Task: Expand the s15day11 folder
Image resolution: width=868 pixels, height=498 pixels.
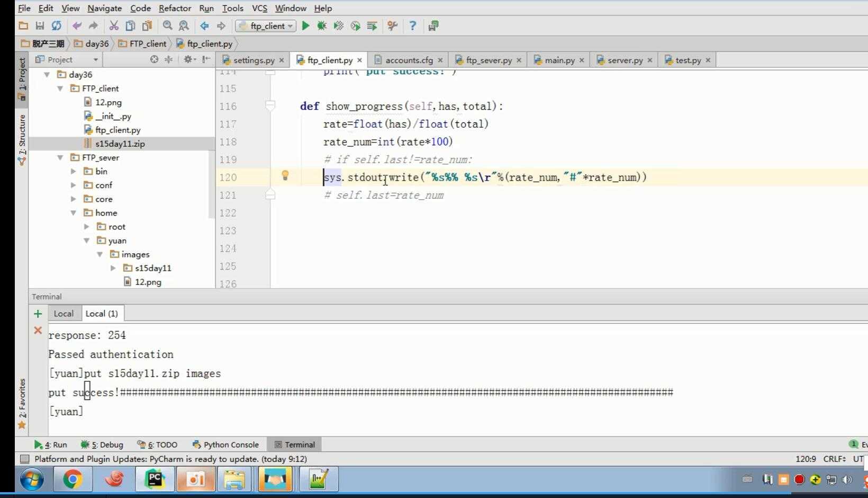Action: coord(113,268)
